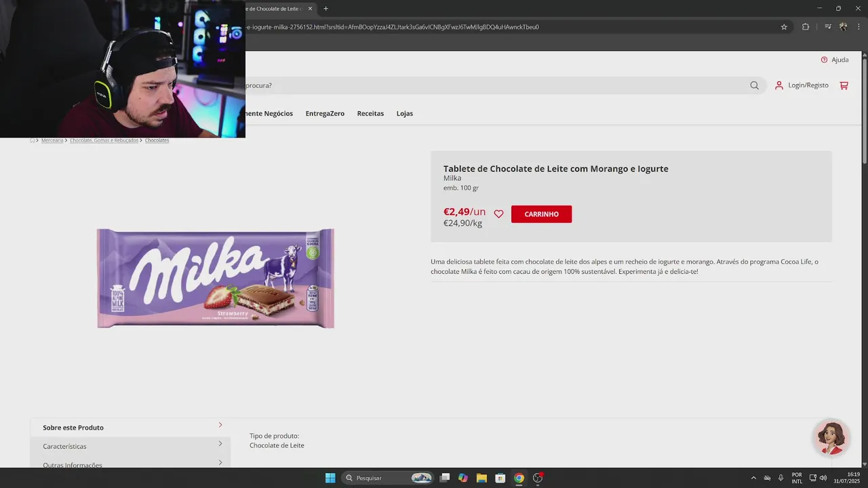868x488 pixels.
Task: Go to Chocolate, Gomas e Rebuçados breadcrumb
Action: coord(104,140)
